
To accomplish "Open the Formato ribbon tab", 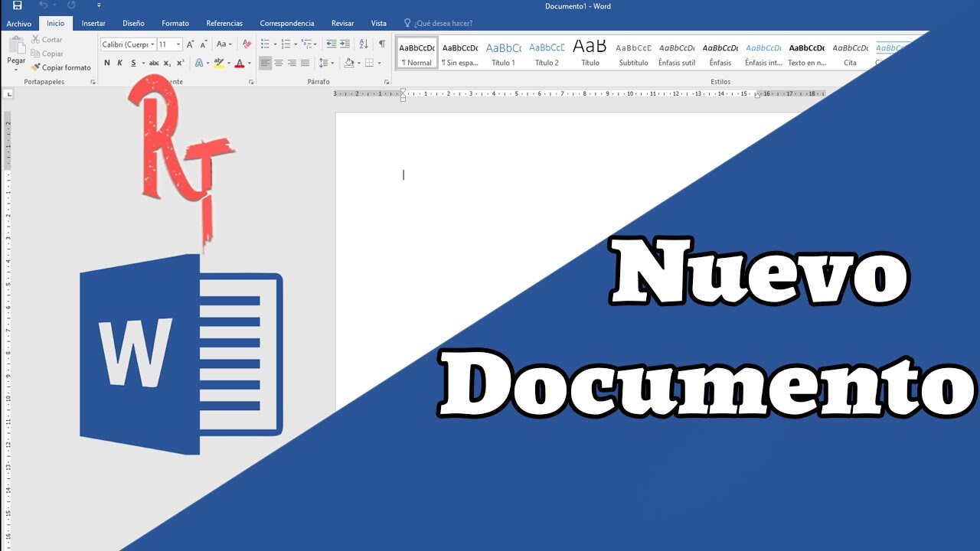I will pyautogui.click(x=175, y=24).
